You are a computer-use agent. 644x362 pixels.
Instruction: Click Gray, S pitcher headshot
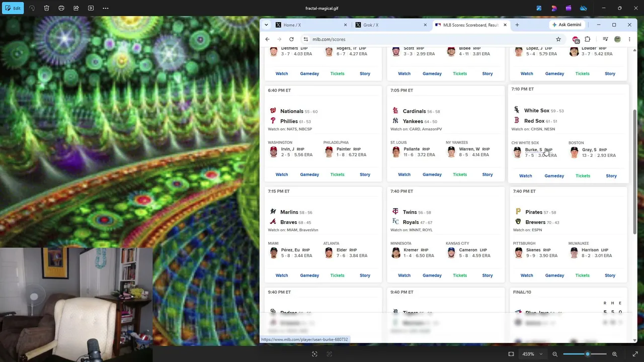click(x=574, y=152)
